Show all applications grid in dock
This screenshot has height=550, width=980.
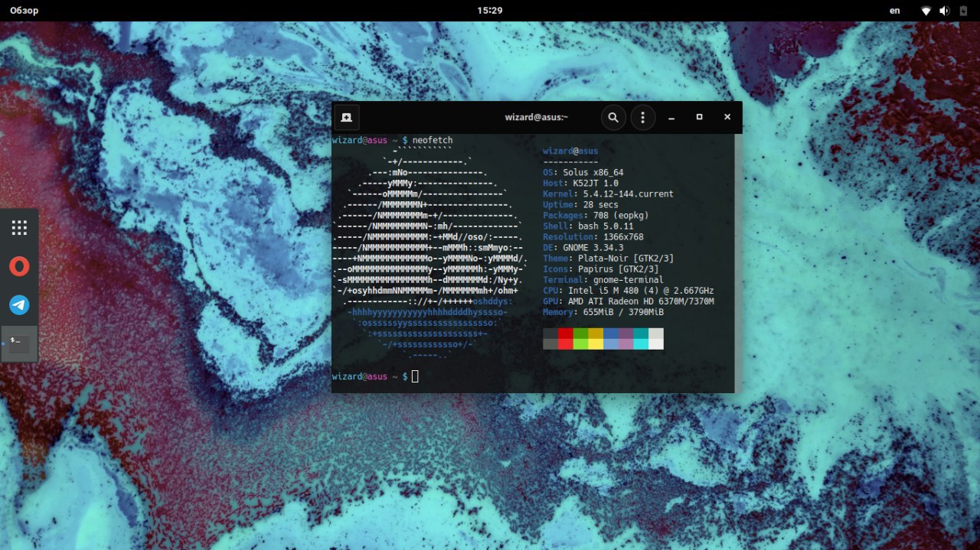click(19, 227)
